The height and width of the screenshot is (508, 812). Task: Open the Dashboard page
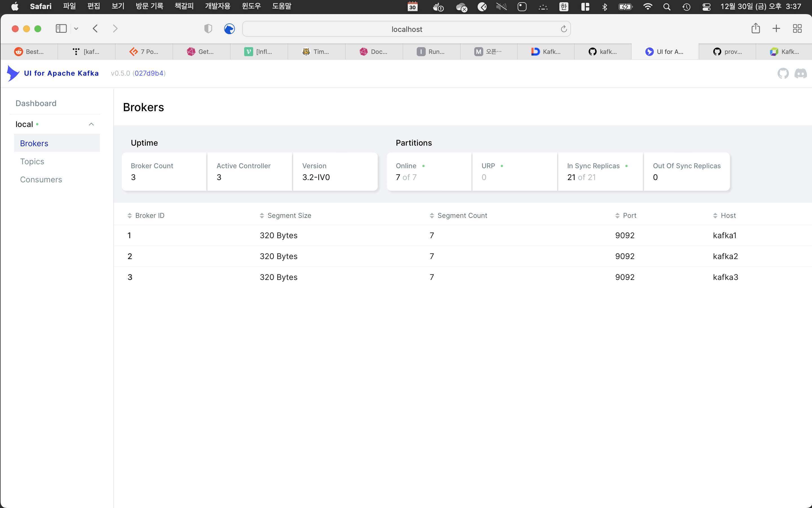[x=36, y=103]
